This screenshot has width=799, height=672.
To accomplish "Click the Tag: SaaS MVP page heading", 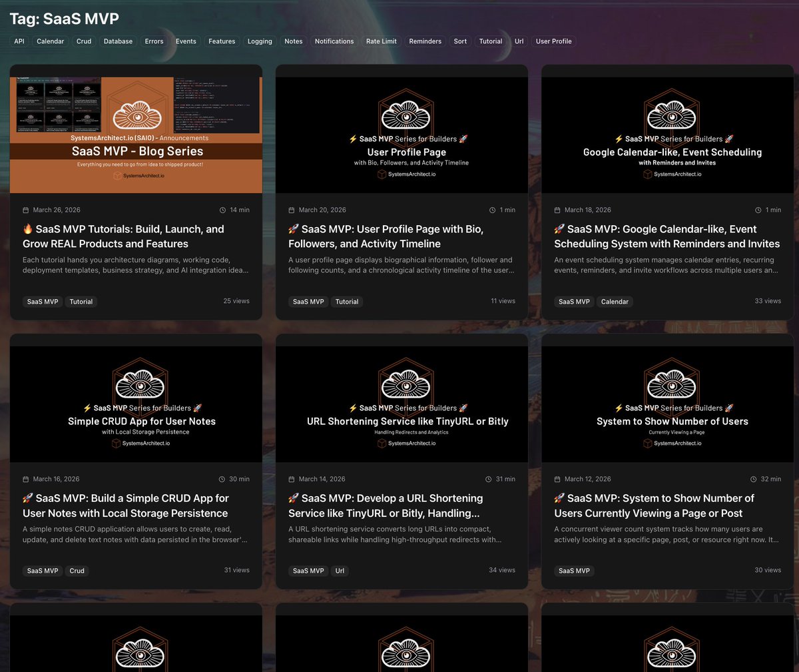I will (x=65, y=19).
